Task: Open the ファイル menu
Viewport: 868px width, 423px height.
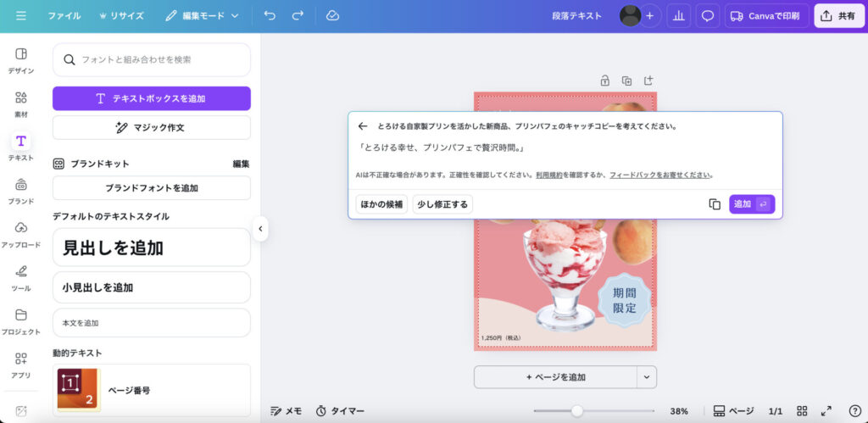Action: pos(64,15)
